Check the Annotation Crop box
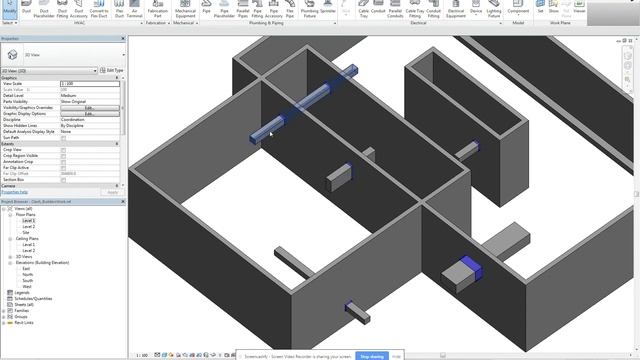The image size is (640, 360). pos(63,162)
